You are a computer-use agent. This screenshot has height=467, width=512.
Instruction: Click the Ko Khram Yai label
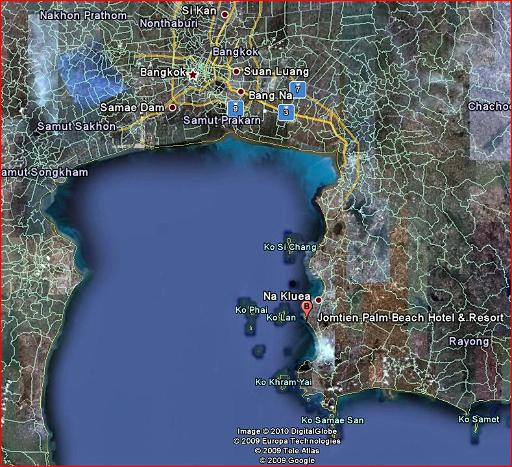(283, 382)
